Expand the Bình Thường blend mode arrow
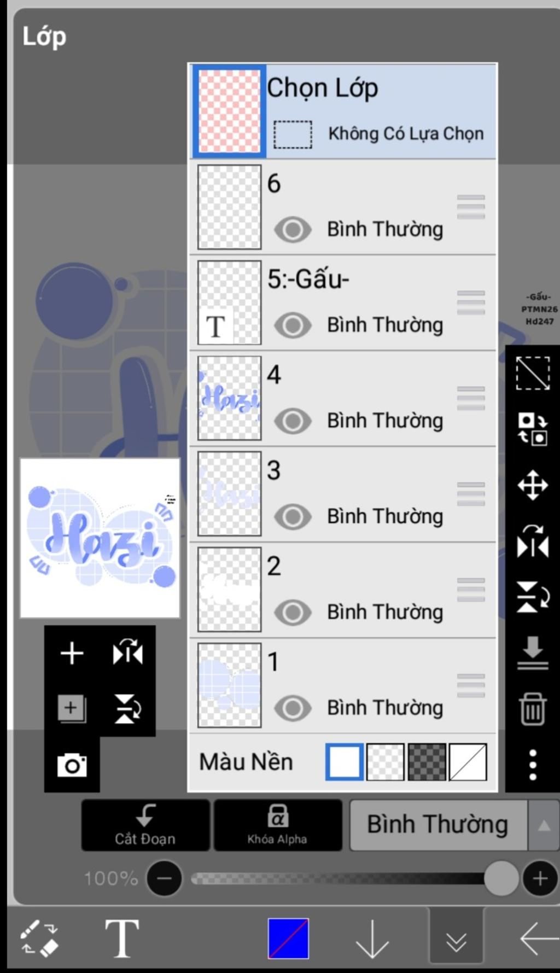This screenshot has height=973, width=560. 544,825
